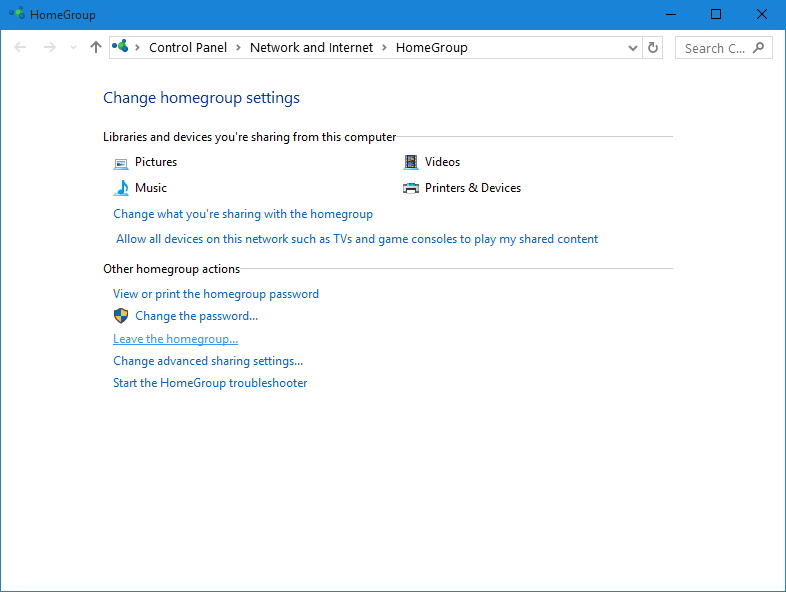Open Control Panel breadcrumb
Screen dimensions: 786x592
(x=188, y=48)
